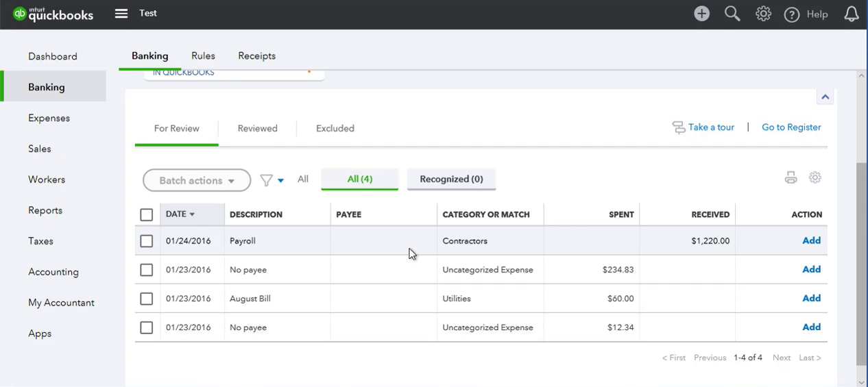The width and height of the screenshot is (868, 387).
Task: Click the Take a tour signpost icon
Action: pyautogui.click(x=678, y=127)
